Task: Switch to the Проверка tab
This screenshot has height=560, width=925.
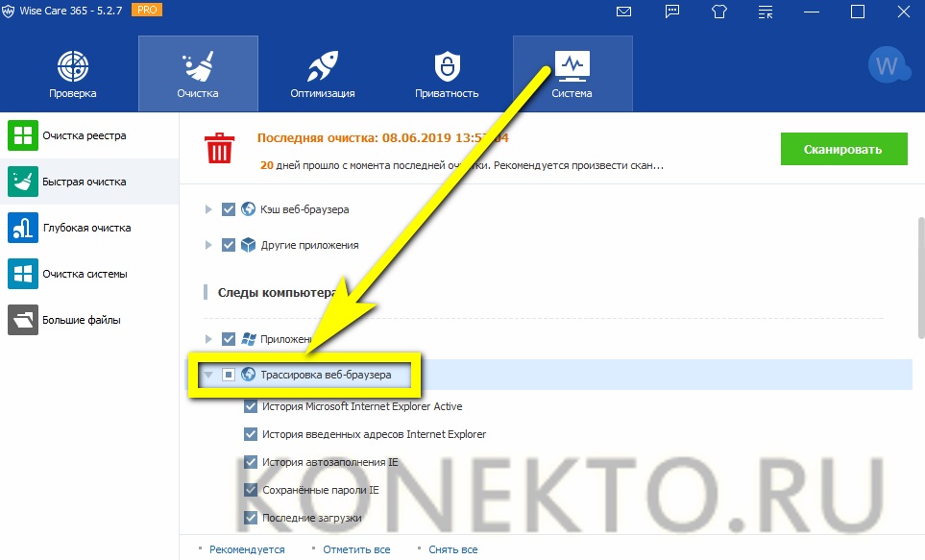Action: click(x=73, y=74)
